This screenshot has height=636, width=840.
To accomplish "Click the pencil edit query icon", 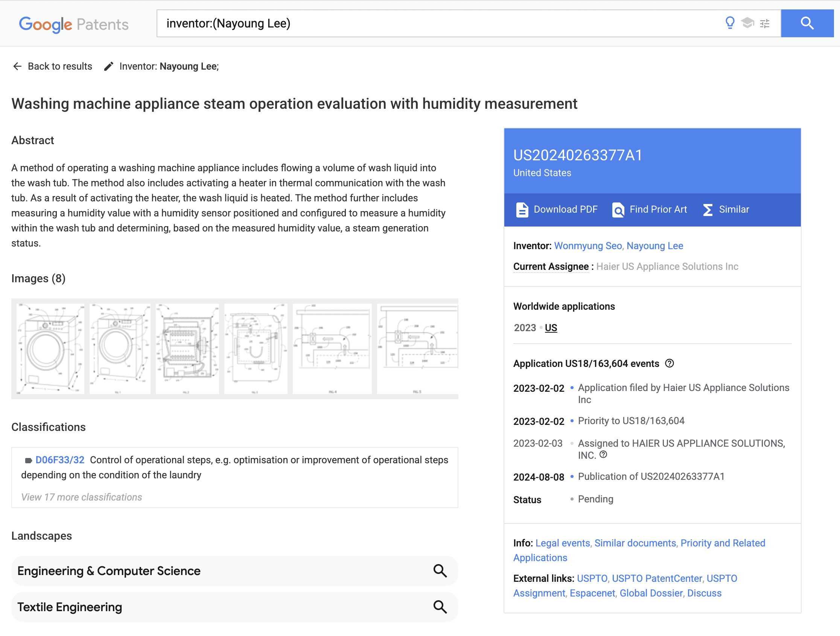I will (x=109, y=67).
